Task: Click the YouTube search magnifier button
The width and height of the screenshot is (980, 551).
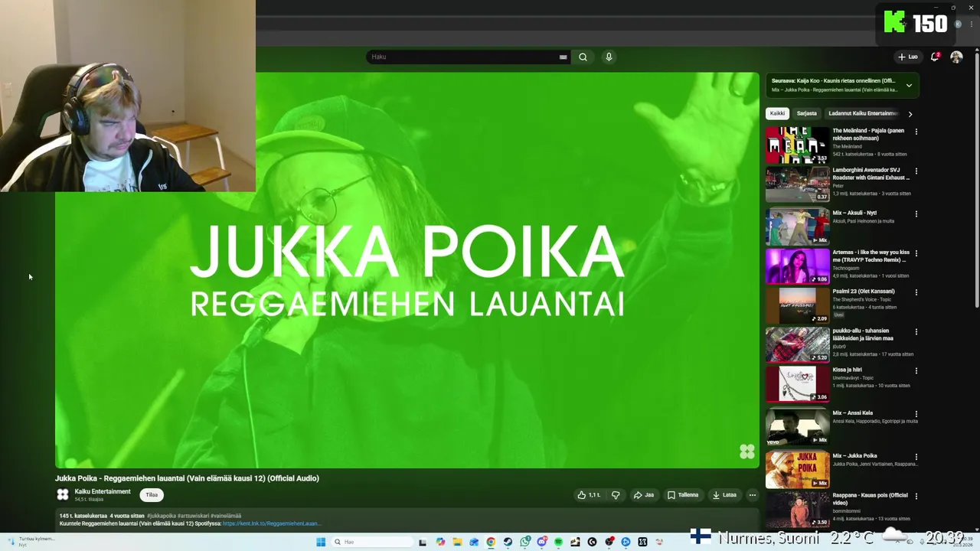Action: coord(583,57)
